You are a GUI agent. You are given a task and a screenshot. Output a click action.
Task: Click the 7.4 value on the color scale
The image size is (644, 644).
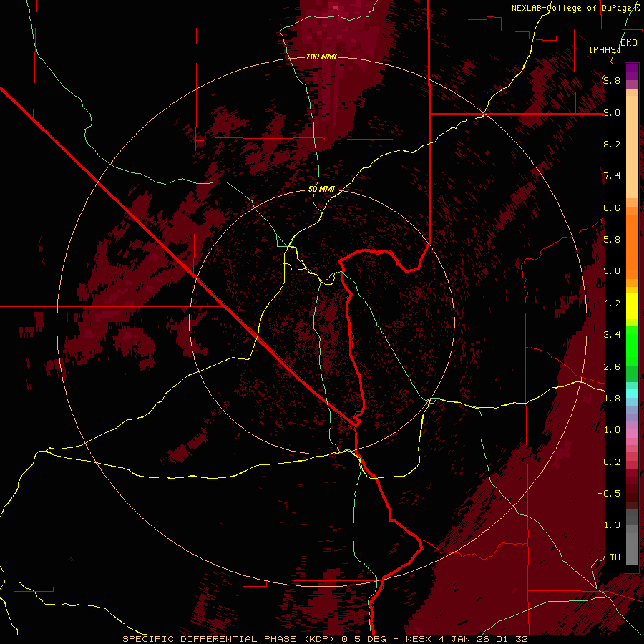click(612, 176)
